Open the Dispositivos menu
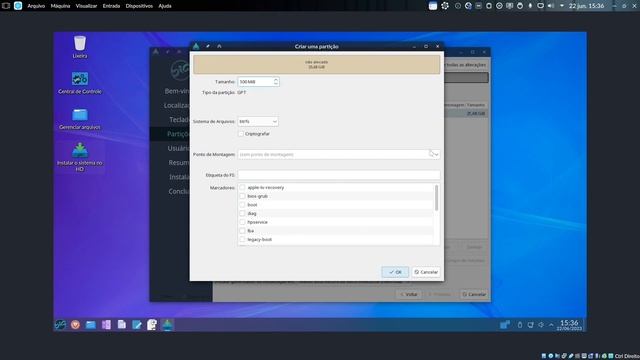The height and width of the screenshot is (360, 640). click(139, 6)
